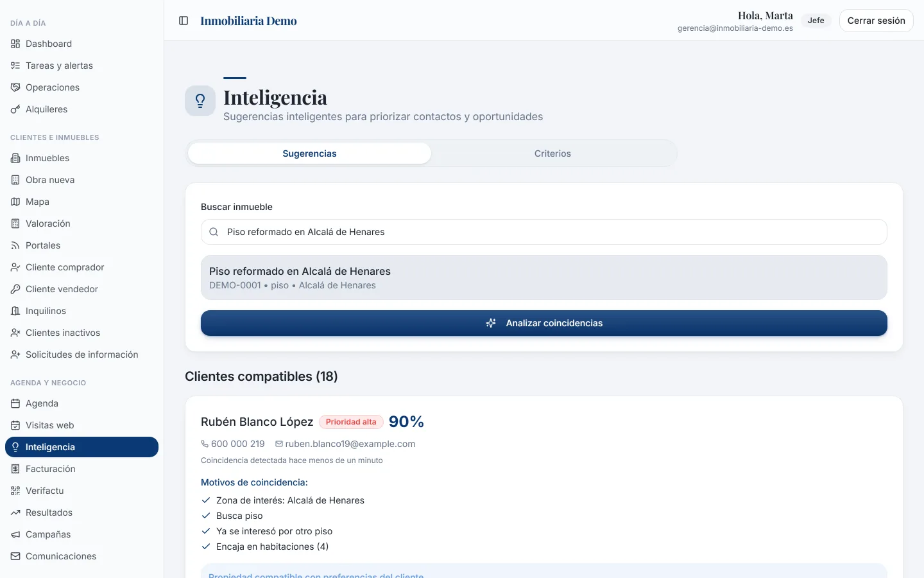
Task: Open the Cliente vendedor icon
Action: pos(15,289)
